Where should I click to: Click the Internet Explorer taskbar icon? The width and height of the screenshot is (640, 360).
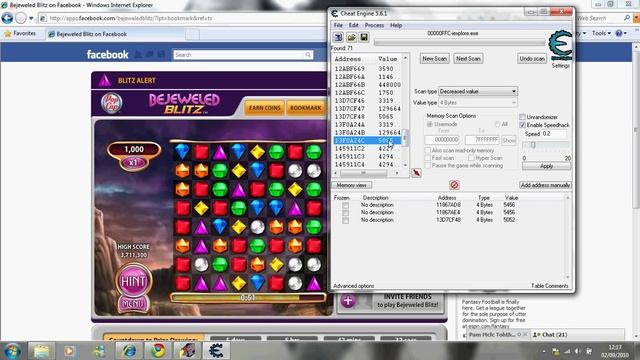pyautogui.click(x=130, y=351)
